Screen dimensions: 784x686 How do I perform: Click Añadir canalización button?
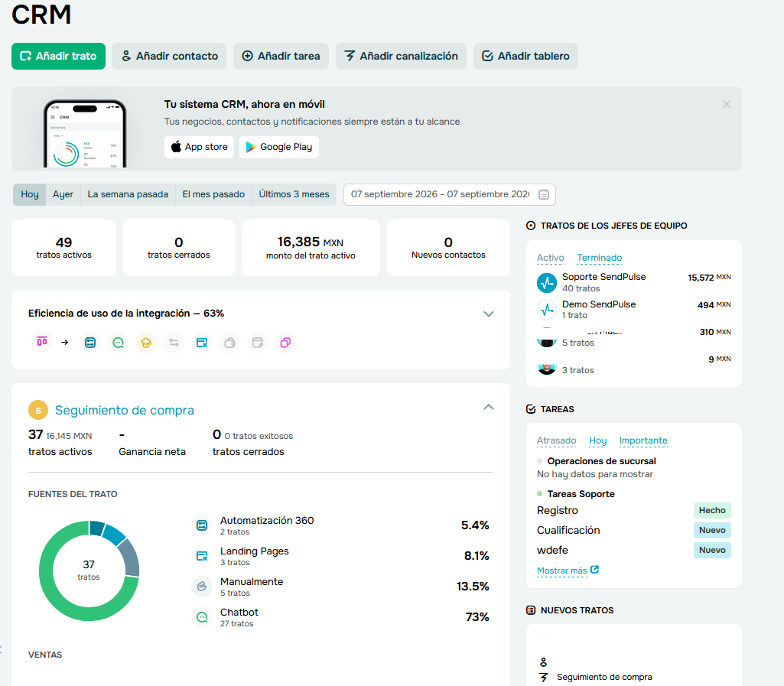pyautogui.click(x=401, y=56)
